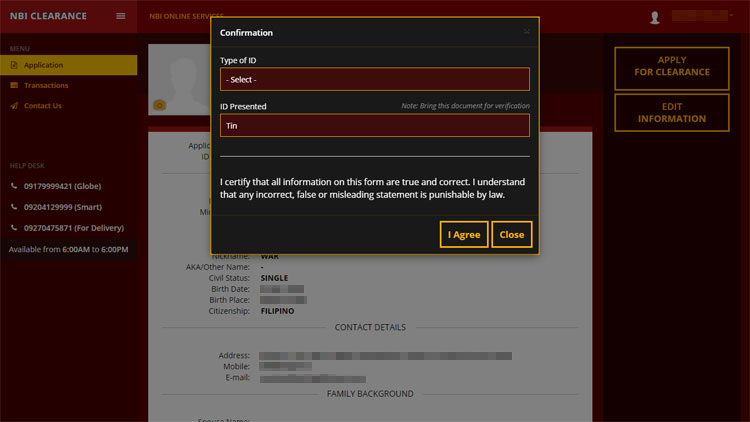The height and width of the screenshot is (422, 750).
Task: Dismiss dialog with the X icon
Action: 527,32
